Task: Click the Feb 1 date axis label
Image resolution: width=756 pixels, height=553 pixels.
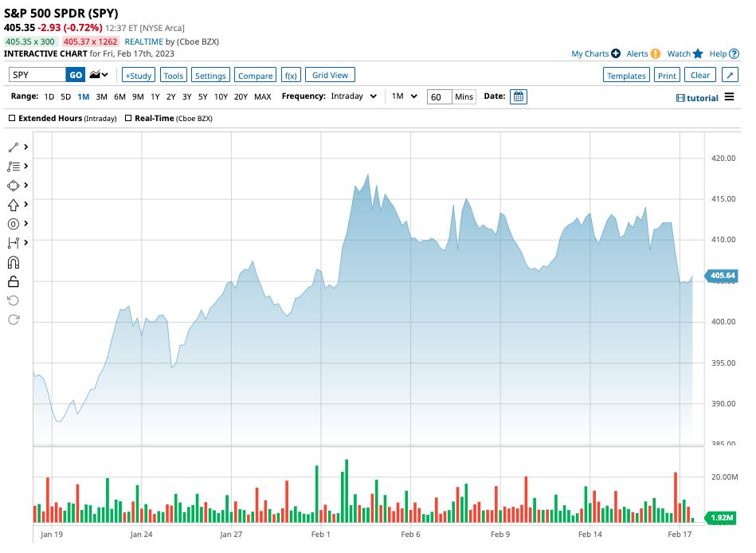Action: tap(320, 534)
